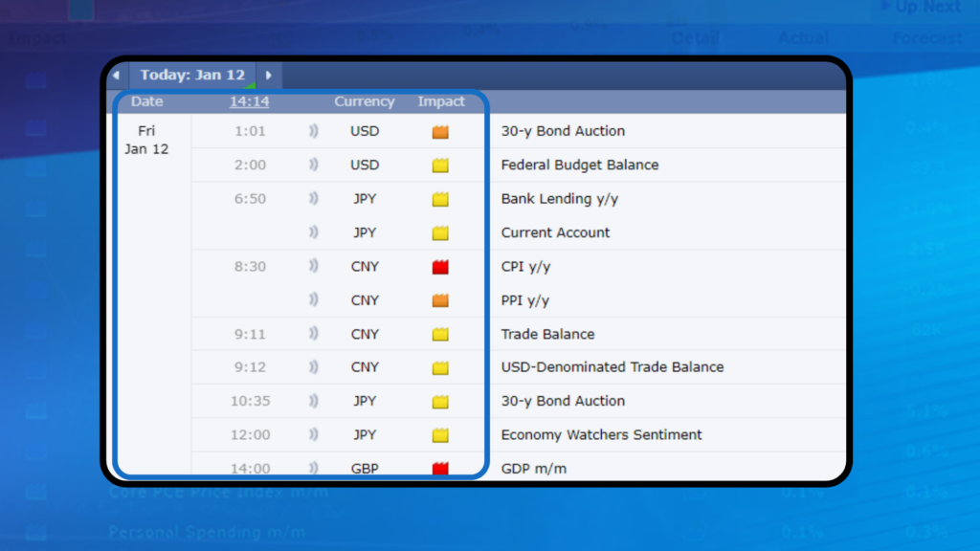
Task: Click the red impact icon for GDP m/m
Action: [440, 469]
